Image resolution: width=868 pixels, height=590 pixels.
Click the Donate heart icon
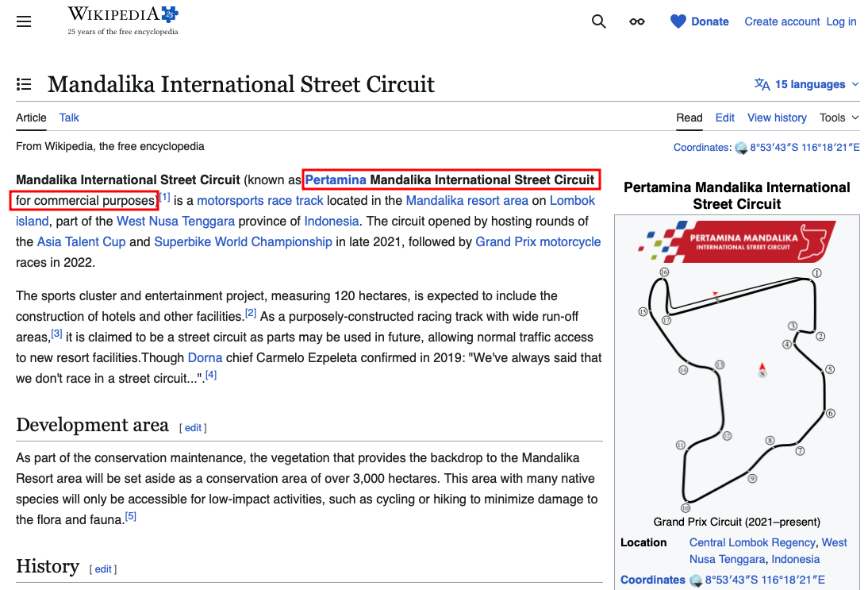pyautogui.click(x=678, y=21)
